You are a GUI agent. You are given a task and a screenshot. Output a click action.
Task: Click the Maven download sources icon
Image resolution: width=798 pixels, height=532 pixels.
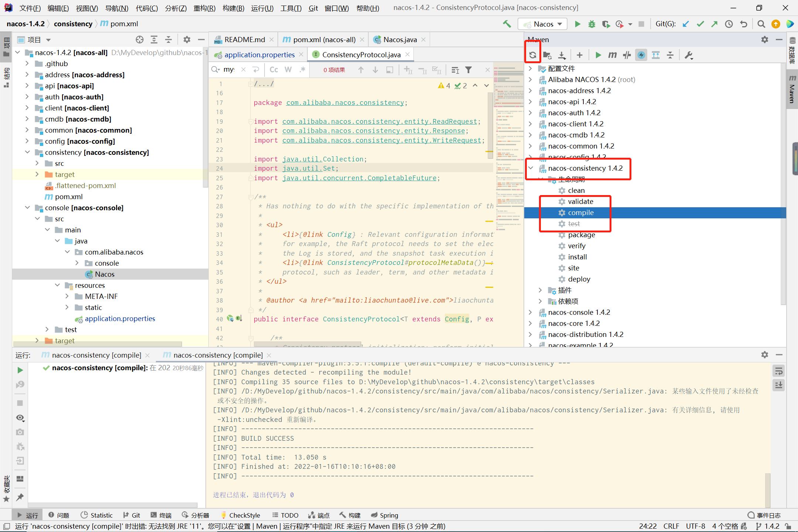tap(562, 55)
